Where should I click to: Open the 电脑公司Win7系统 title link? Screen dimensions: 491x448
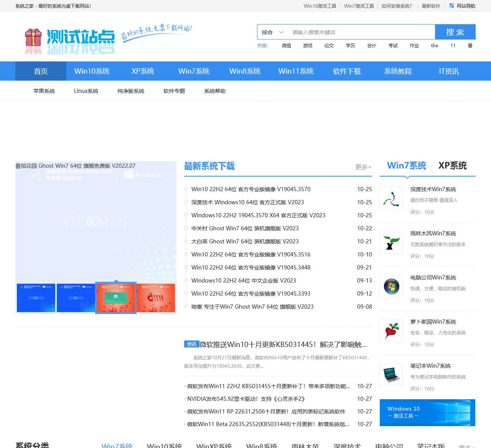click(433, 278)
